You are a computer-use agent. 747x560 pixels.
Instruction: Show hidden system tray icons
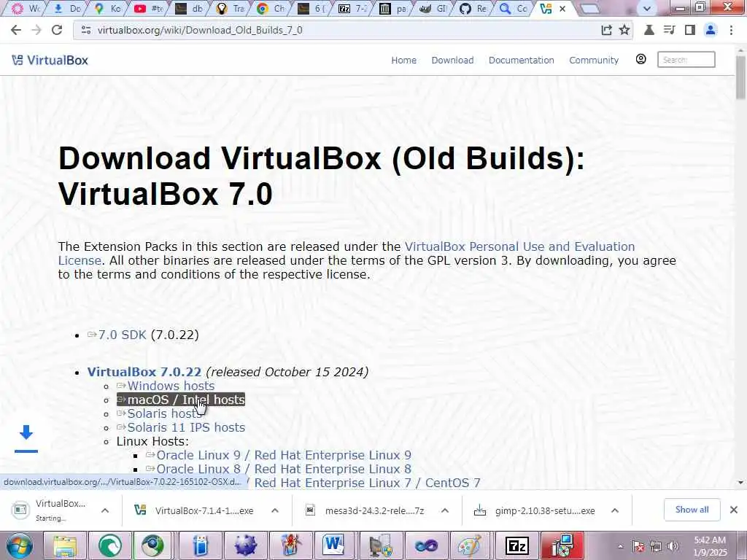620,546
